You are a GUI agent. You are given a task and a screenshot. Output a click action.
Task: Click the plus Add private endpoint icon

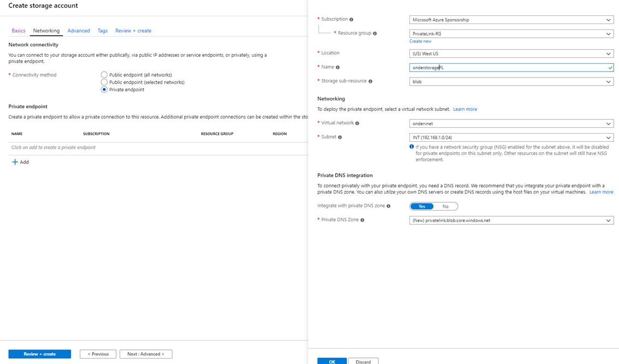click(15, 162)
